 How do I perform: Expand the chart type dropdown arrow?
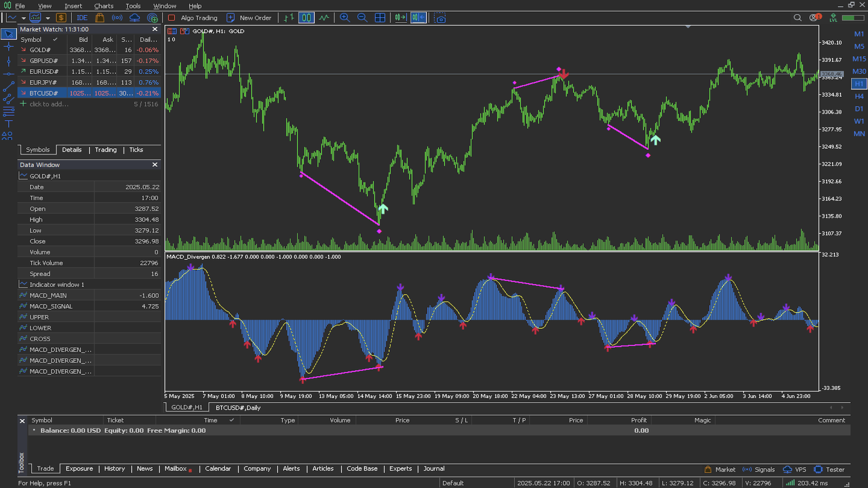click(24, 18)
